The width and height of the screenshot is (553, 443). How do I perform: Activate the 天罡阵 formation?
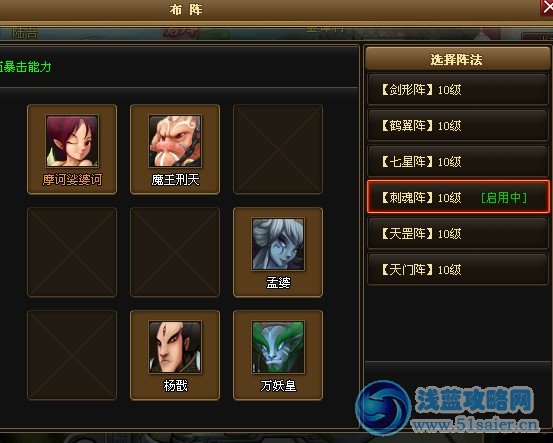(458, 233)
